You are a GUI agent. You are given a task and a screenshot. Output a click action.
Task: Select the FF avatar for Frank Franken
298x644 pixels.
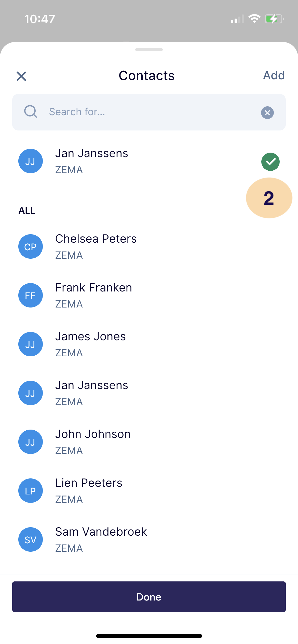tap(31, 295)
